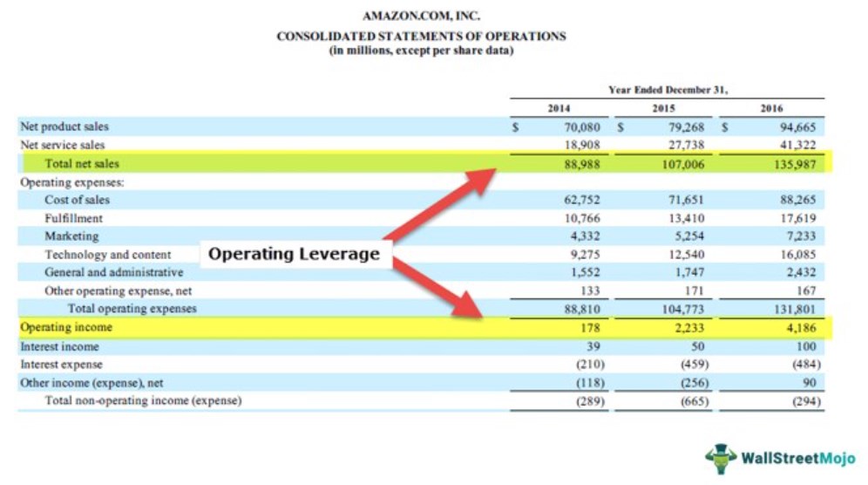Screen dimensions: 868x485
Task: Click the 2014 column header
Action: 559,108
